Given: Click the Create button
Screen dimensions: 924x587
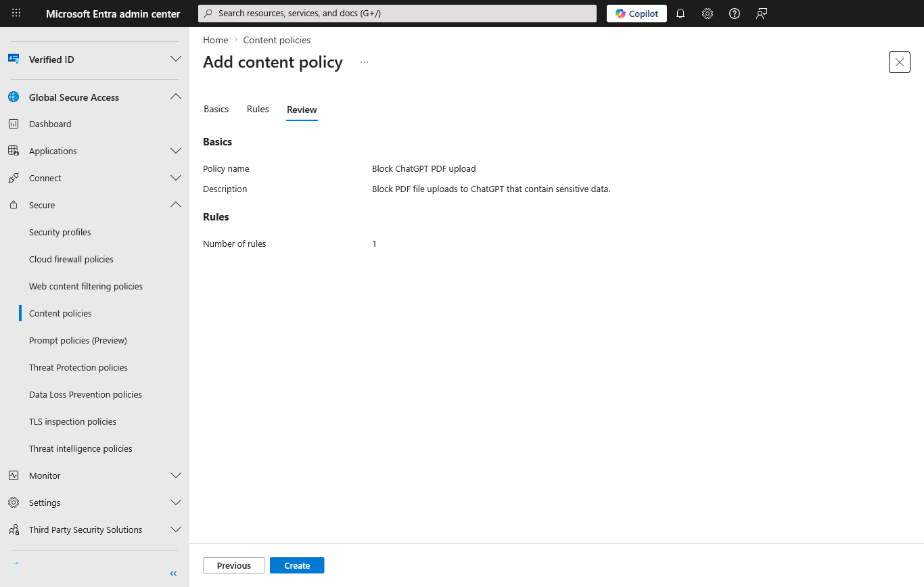Looking at the screenshot, I should tap(297, 565).
